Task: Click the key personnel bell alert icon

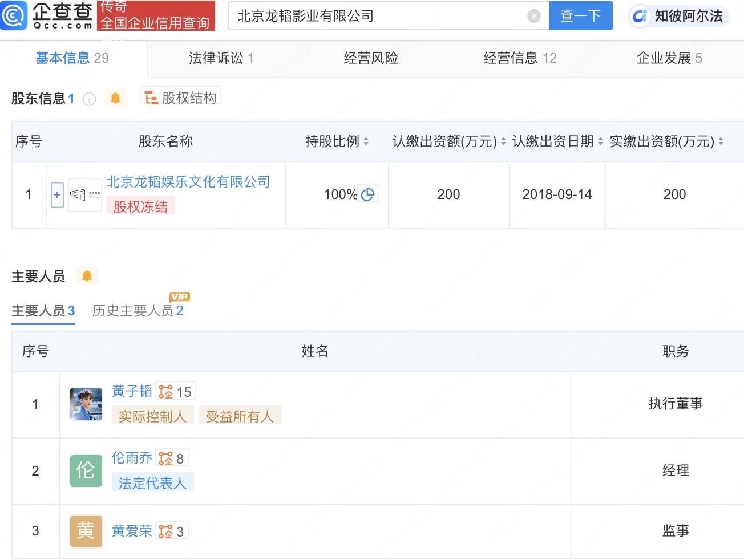Action: [87, 276]
